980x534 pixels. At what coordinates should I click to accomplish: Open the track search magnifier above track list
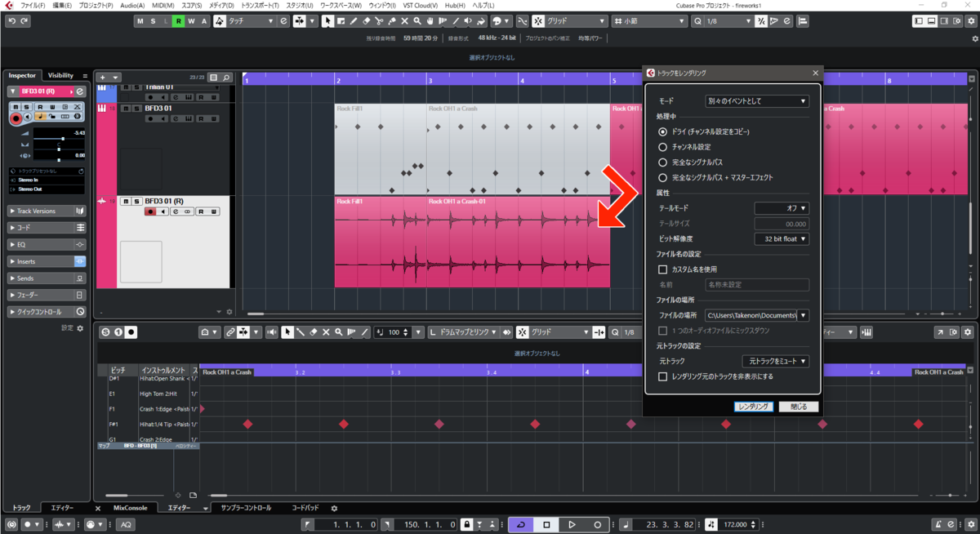[x=226, y=77]
